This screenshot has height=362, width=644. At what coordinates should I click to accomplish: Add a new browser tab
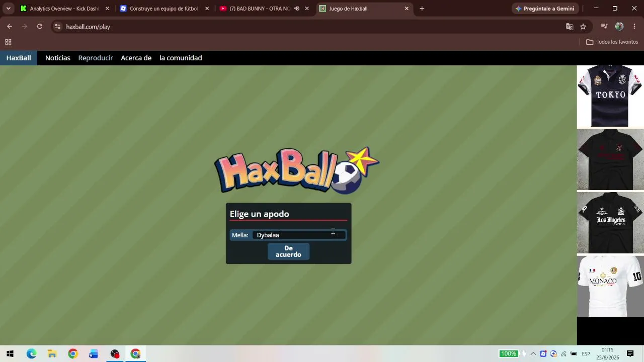point(422,9)
